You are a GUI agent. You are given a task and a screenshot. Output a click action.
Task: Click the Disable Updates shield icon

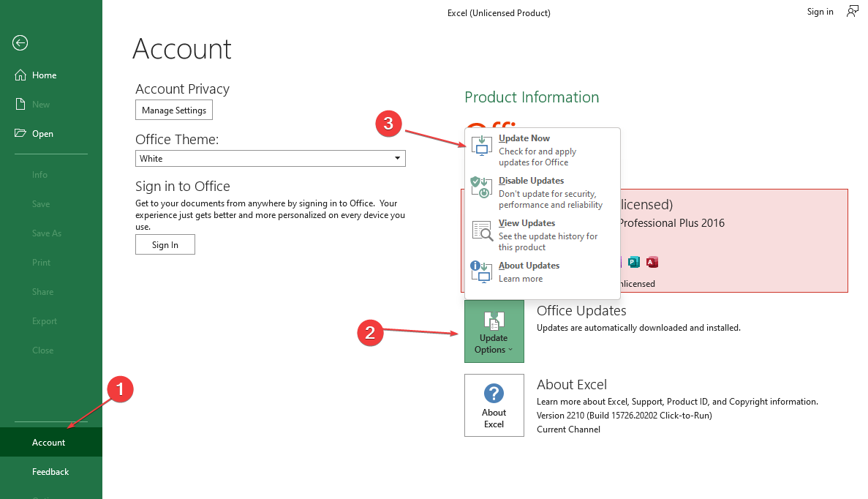click(x=482, y=187)
